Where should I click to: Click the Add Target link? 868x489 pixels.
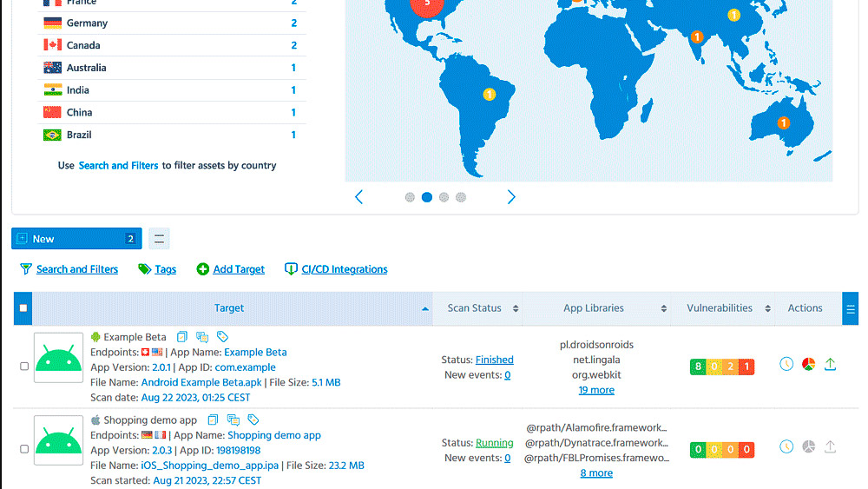coord(238,269)
